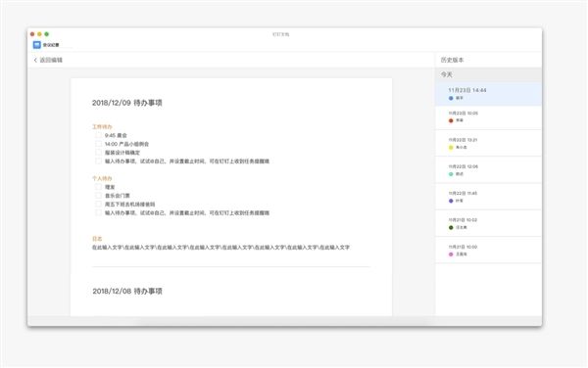Click the dark green dot under 11月21日 10:02
This screenshot has height=368, width=588.
click(x=451, y=228)
